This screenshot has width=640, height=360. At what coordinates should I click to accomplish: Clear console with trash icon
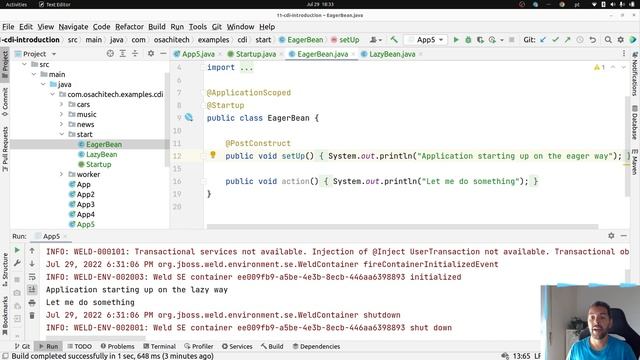(32, 315)
